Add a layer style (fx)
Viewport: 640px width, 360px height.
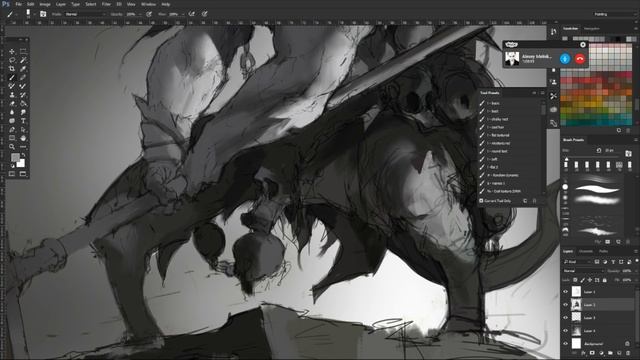click(583, 353)
